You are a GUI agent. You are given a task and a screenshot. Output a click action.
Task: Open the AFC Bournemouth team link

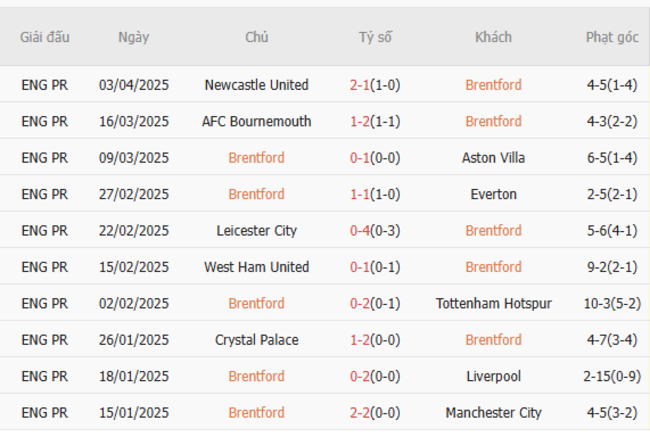click(256, 121)
